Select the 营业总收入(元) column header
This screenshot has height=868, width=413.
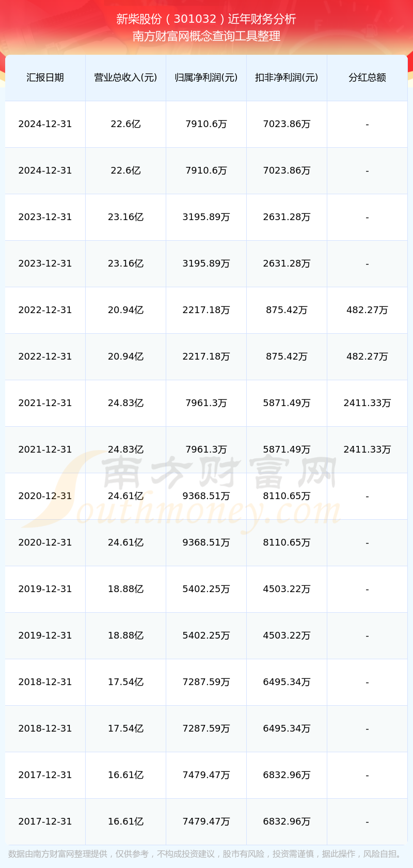pyautogui.click(x=125, y=78)
